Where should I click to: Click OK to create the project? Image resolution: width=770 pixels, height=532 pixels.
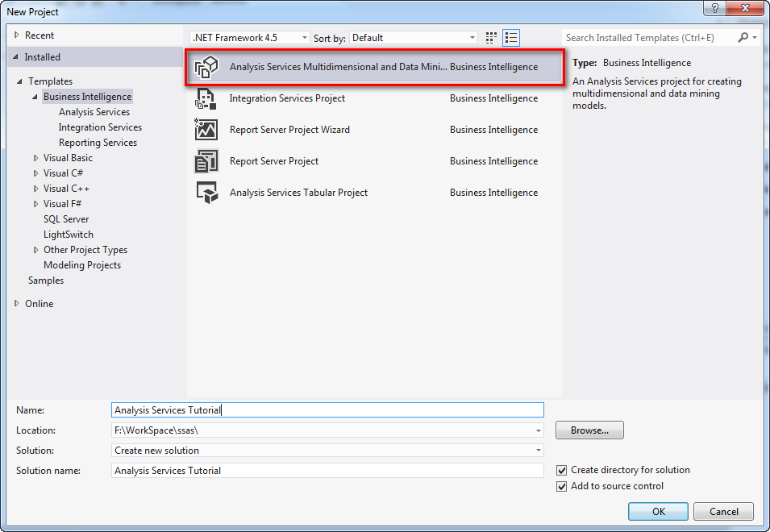(x=658, y=511)
